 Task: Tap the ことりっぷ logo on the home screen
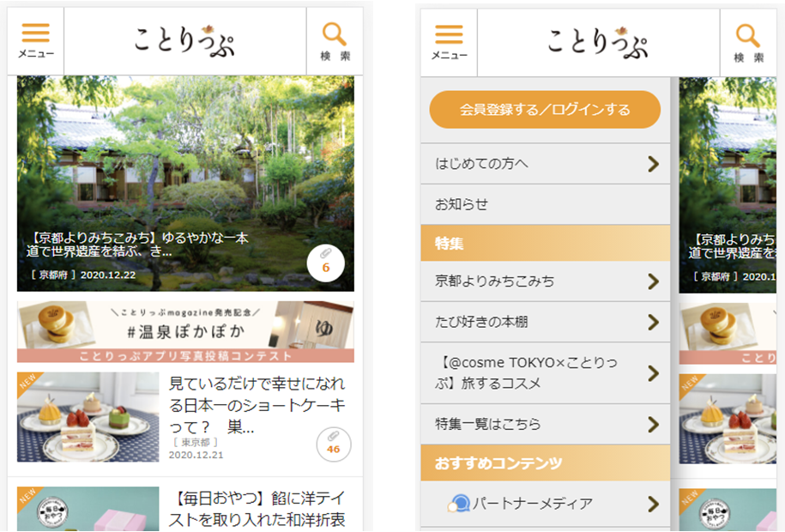tap(184, 41)
